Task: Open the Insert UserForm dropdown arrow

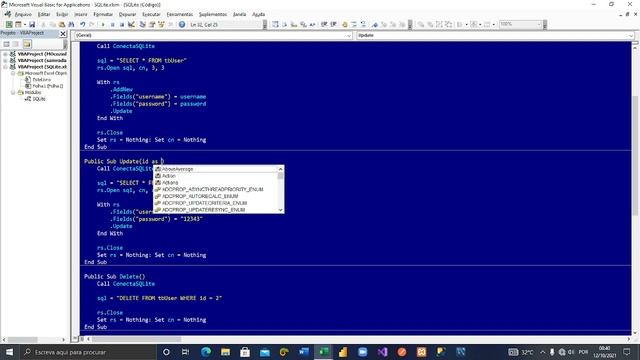Action: click(24, 24)
